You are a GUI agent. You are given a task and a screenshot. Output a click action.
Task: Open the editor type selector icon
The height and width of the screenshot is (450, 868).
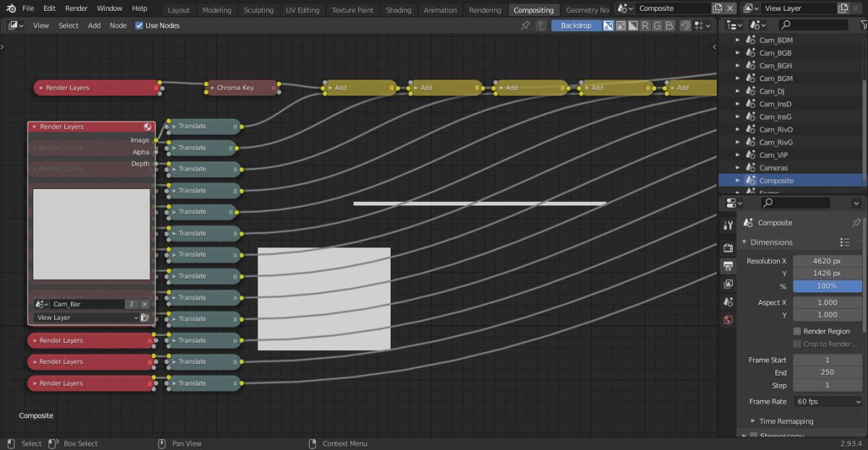(x=15, y=25)
